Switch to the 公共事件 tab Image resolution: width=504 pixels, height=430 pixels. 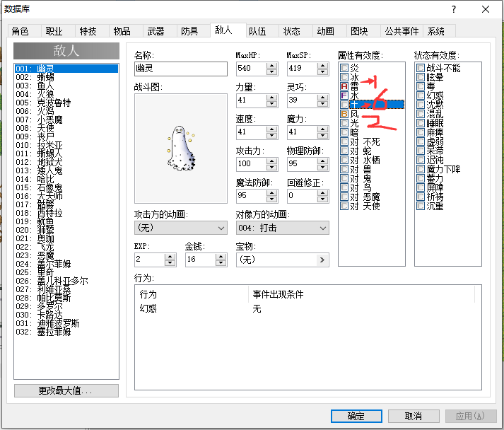click(402, 31)
